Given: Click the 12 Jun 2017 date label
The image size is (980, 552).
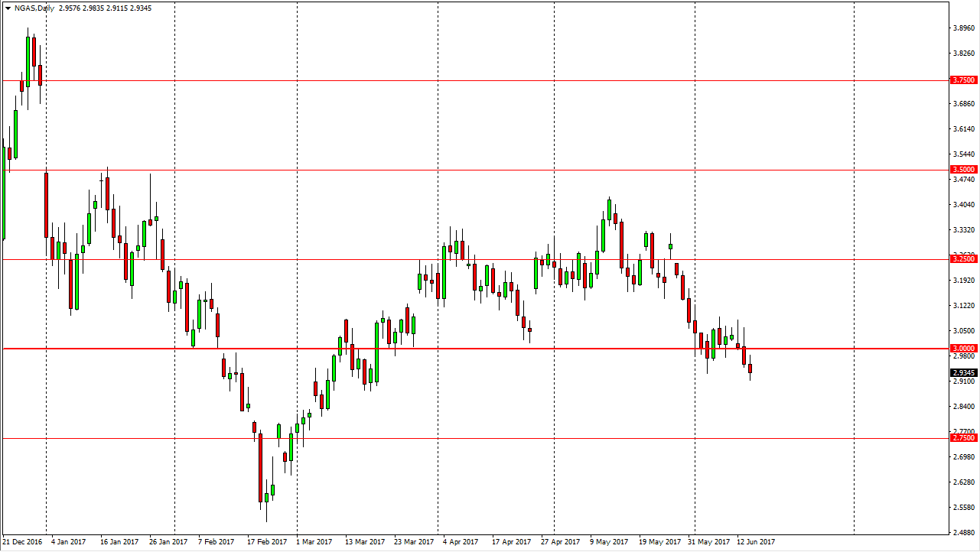Looking at the screenshot, I should pyautogui.click(x=756, y=542).
